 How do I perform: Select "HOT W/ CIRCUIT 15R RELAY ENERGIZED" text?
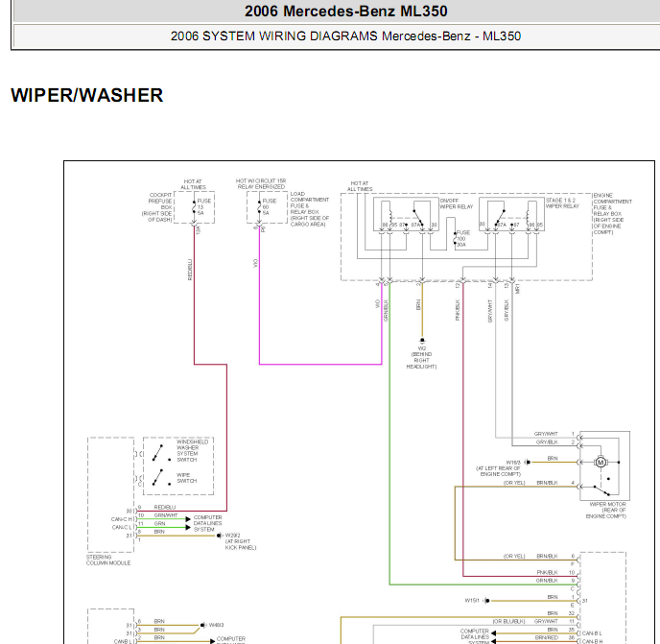[261, 183]
